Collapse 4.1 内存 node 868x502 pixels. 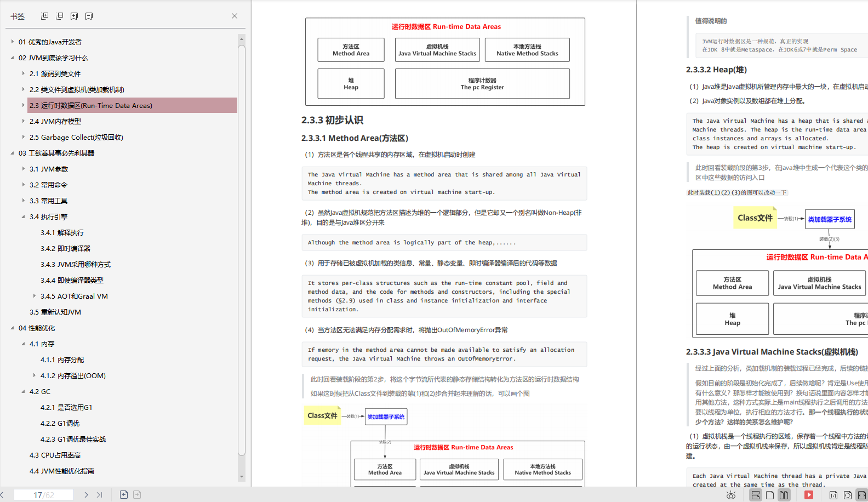coord(24,344)
